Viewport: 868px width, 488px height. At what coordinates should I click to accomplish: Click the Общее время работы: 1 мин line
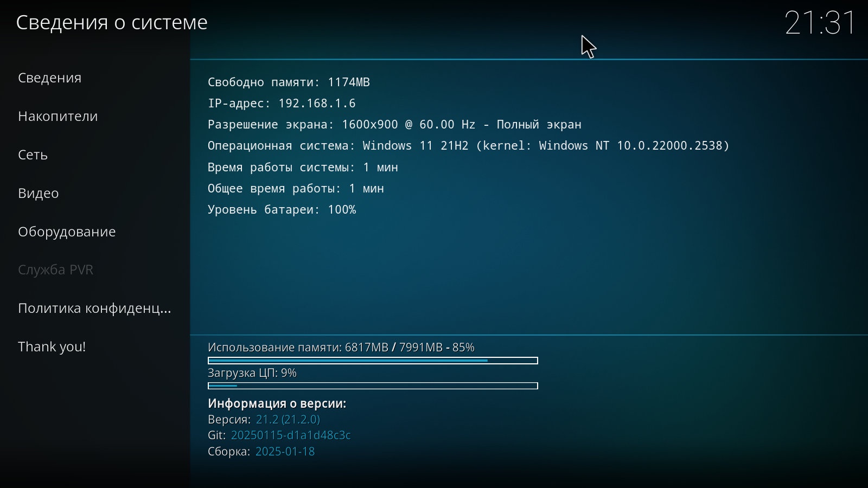[x=296, y=189]
